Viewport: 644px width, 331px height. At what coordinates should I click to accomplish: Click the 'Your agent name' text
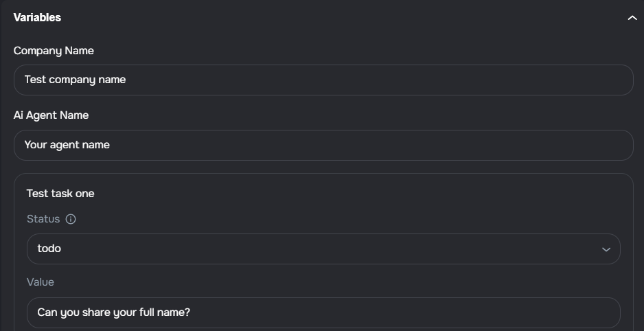pos(67,145)
